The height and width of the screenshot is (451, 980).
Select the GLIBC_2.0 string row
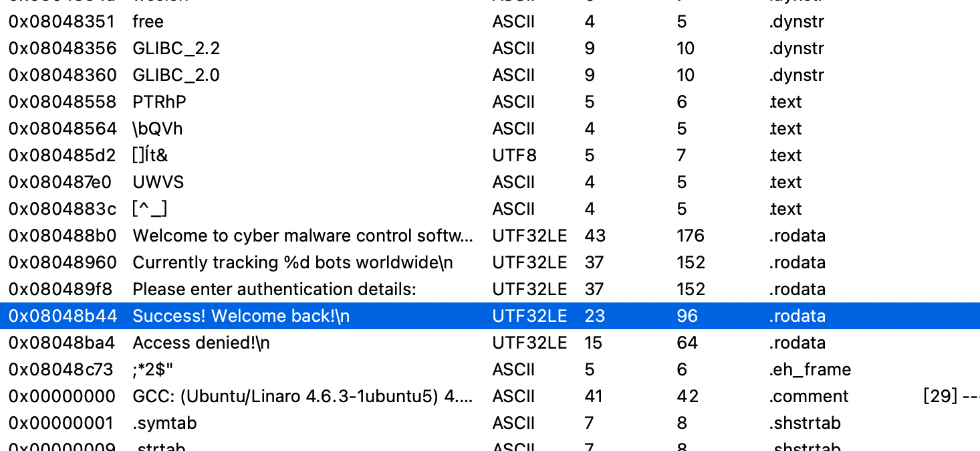coord(176,76)
